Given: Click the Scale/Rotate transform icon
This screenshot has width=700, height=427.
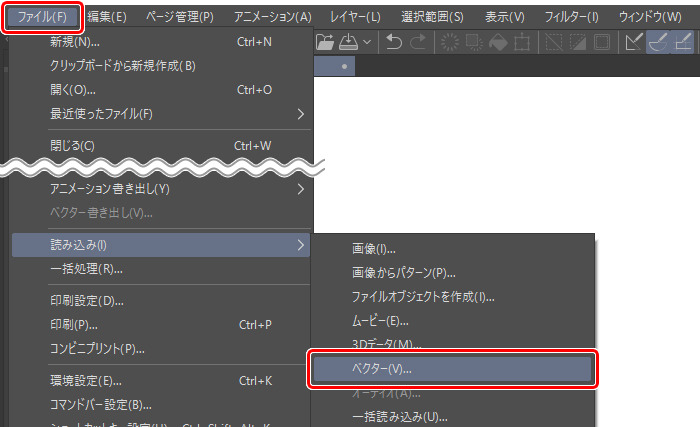Looking at the screenshot, I should (522, 42).
